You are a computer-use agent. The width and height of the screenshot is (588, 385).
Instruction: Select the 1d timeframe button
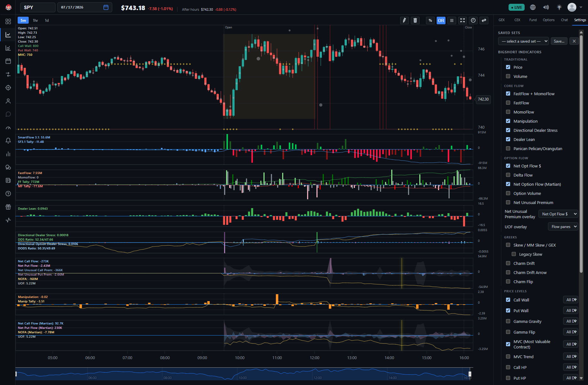47,20
